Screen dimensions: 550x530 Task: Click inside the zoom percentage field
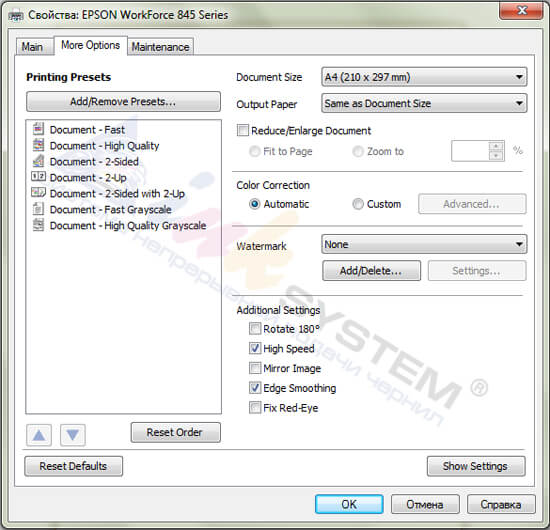click(x=470, y=151)
